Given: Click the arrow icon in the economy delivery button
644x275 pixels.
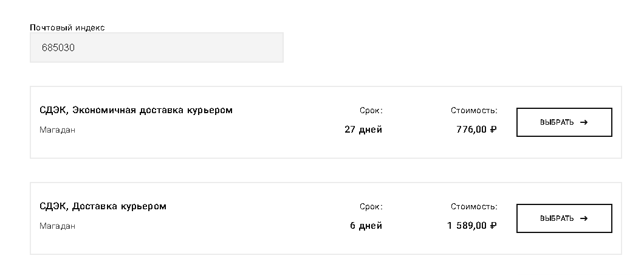Looking at the screenshot, I should tap(584, 122).
